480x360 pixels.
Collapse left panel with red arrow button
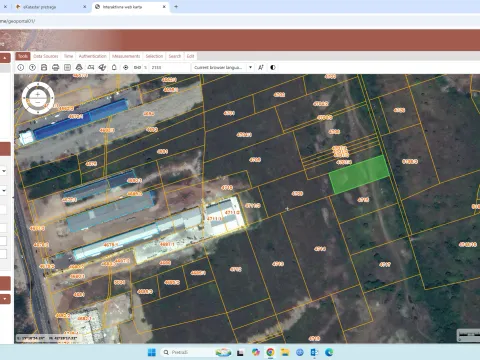pos(5,58)
